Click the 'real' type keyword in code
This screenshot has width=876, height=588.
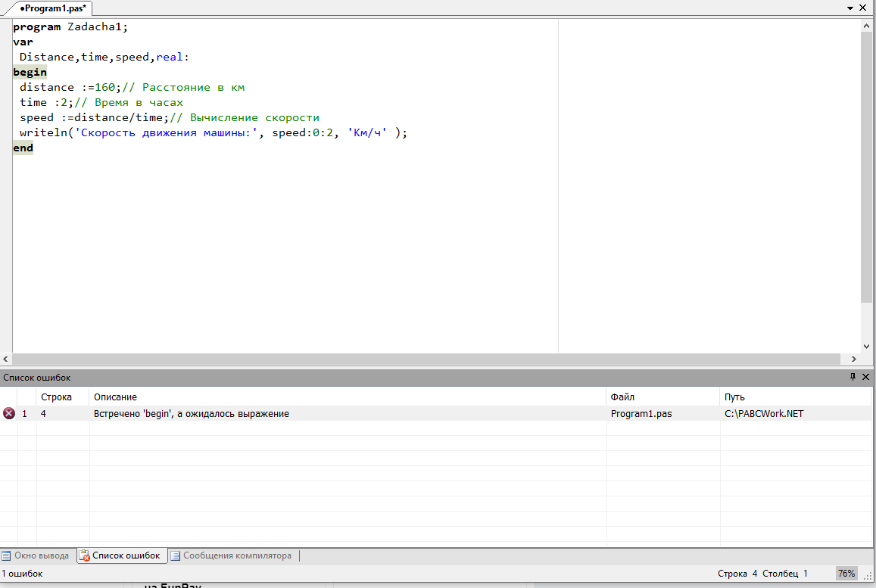point(170,57)
